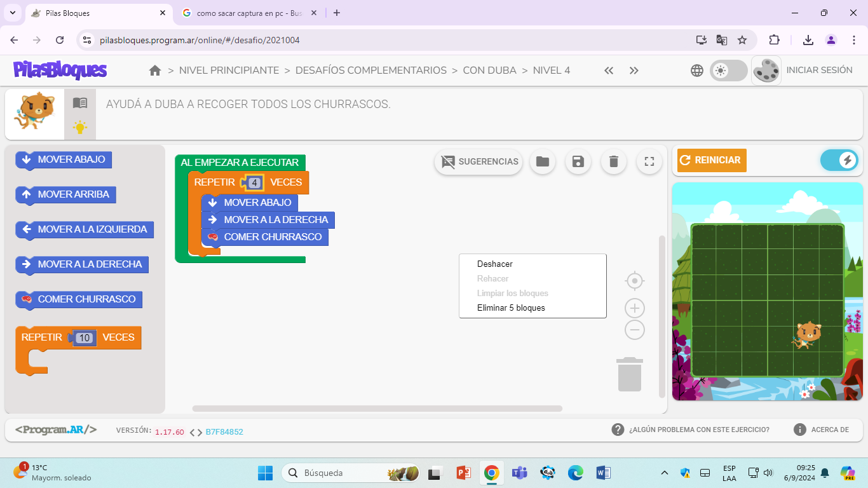
Task: Open the language globe selector
Action: [697, 71]
